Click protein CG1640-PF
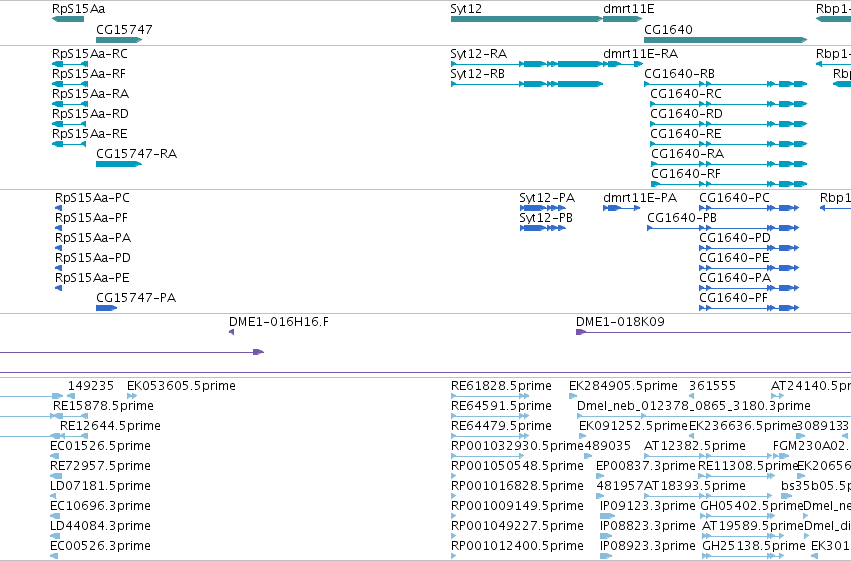Image resolution: width=851 pixels, height=561 pixels. [733, 298]
